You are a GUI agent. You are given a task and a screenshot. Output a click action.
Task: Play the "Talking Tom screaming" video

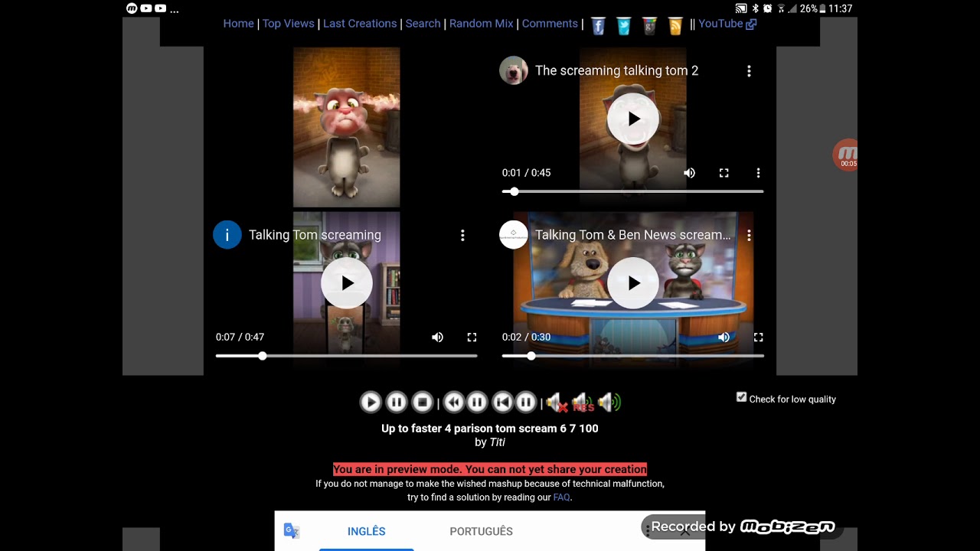tap(347, 283)
